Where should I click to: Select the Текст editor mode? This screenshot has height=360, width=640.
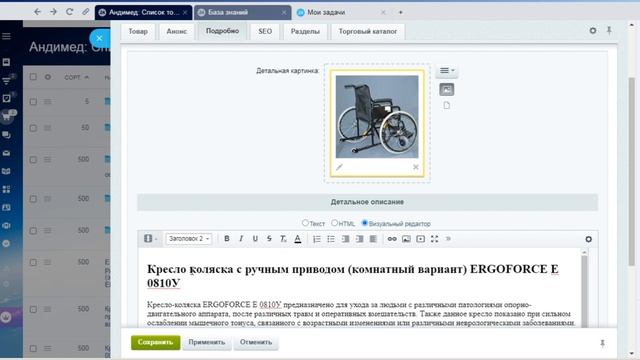click(305, 223)
